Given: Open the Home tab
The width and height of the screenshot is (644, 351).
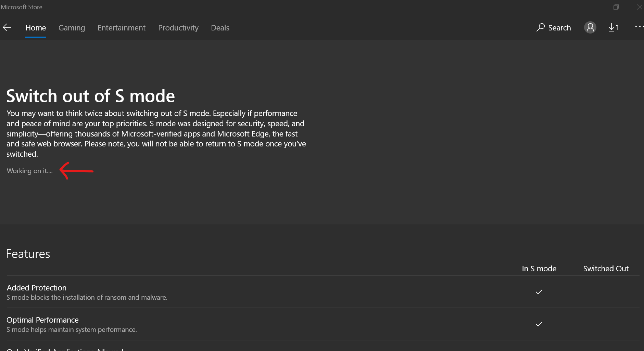Looking at the screenshot, I should point(36,28).
